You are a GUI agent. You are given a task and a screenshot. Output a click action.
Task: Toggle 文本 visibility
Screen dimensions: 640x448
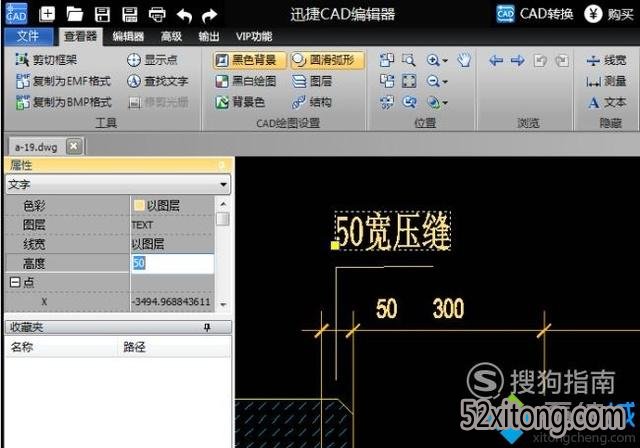pyautogui.click(x=607, y=102)
